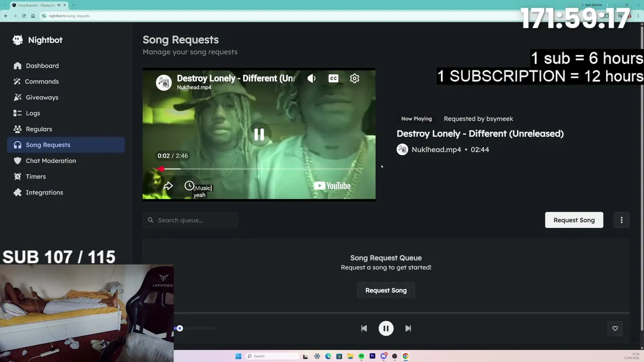Open OBS Studio from the taskbar
This screenshot has height=362, width=644.
394,356
